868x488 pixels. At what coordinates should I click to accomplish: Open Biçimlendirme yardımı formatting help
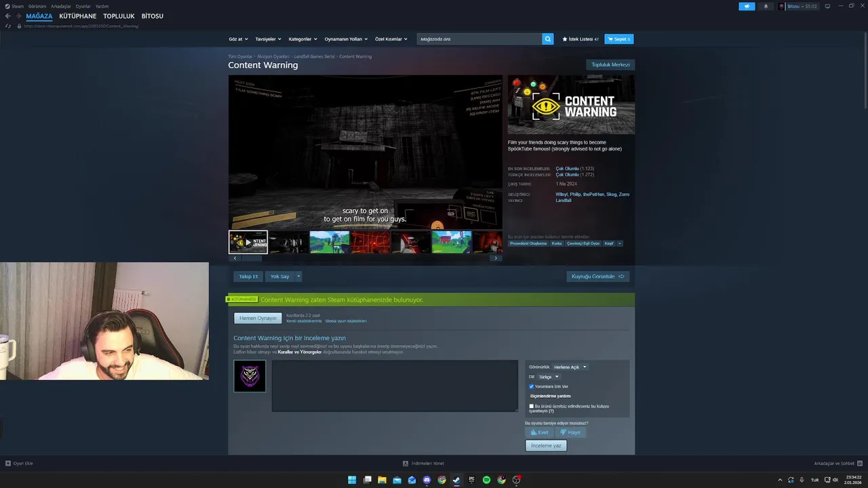[551, 396]
